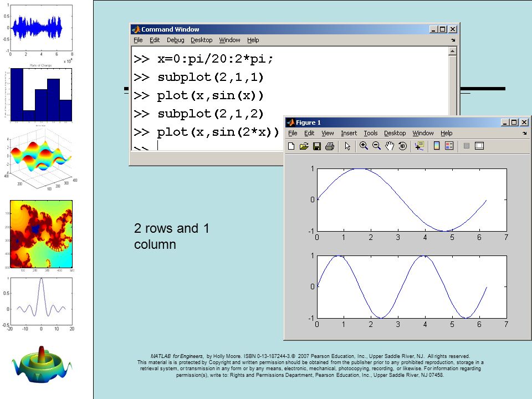Click the bottom sin(2*x) subplot axes
532x399 pixels.
pyautogui.click(x=412, y=287)
